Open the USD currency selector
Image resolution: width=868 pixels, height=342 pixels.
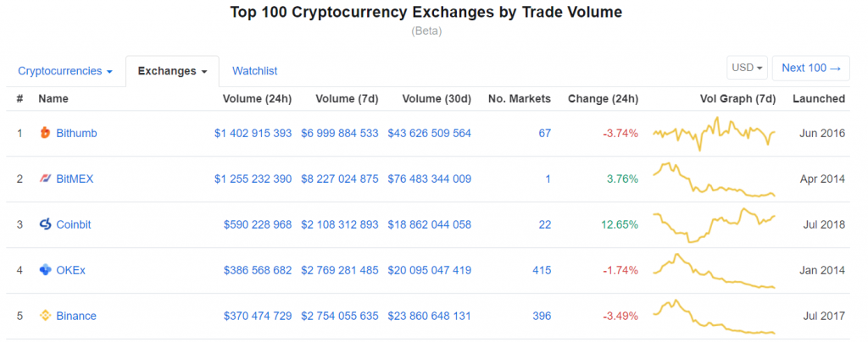pyautogui.click(x=747, y=68)
